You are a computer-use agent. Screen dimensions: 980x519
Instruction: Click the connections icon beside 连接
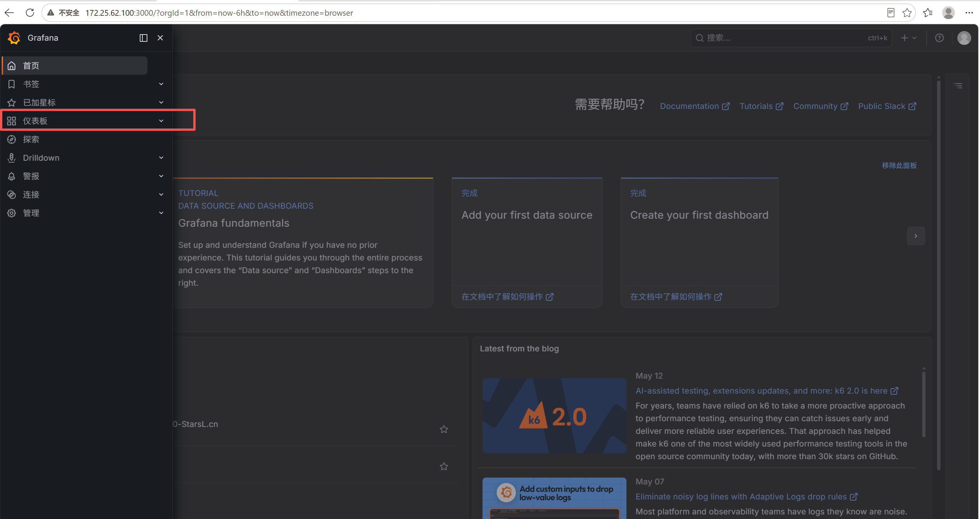(x=12, y=194)
